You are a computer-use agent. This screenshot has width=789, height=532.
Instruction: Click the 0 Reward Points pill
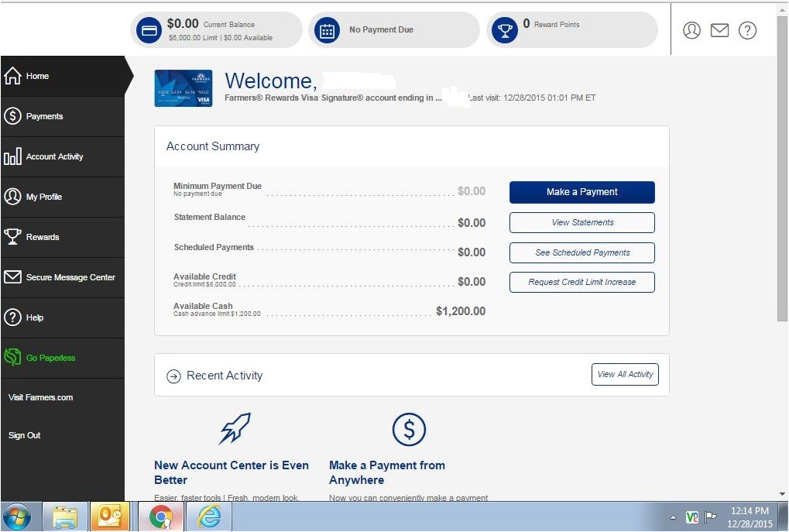point(572,30)
